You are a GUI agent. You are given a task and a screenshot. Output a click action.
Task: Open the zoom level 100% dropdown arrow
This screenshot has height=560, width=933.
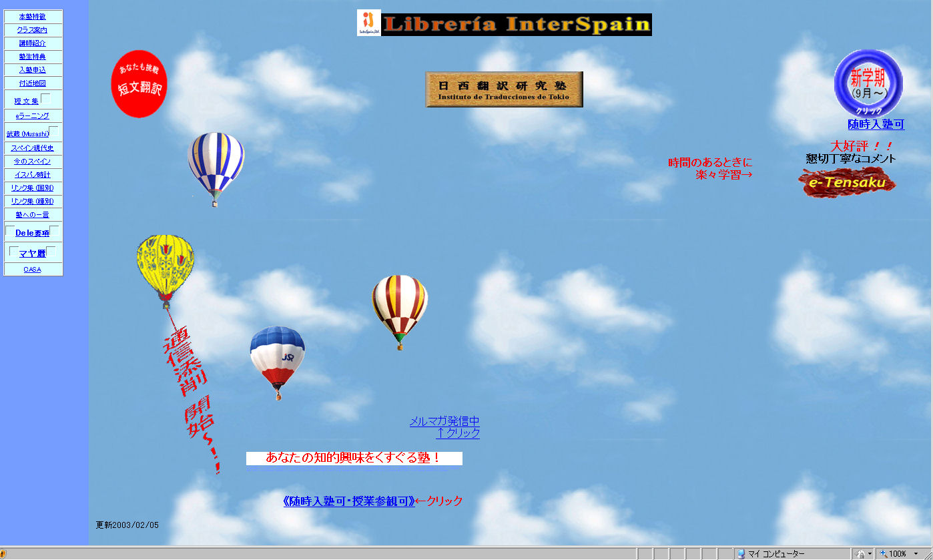[916, 554]
